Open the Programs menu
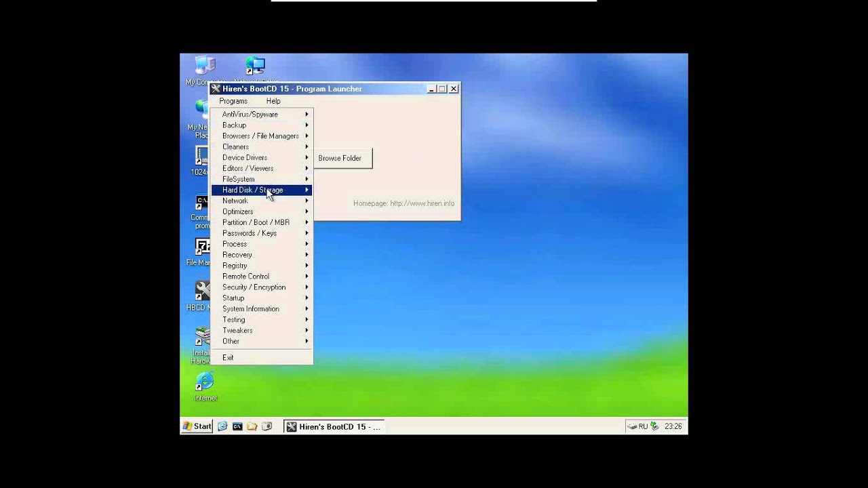This screenshot has width=868, height=488. [233, 101]
